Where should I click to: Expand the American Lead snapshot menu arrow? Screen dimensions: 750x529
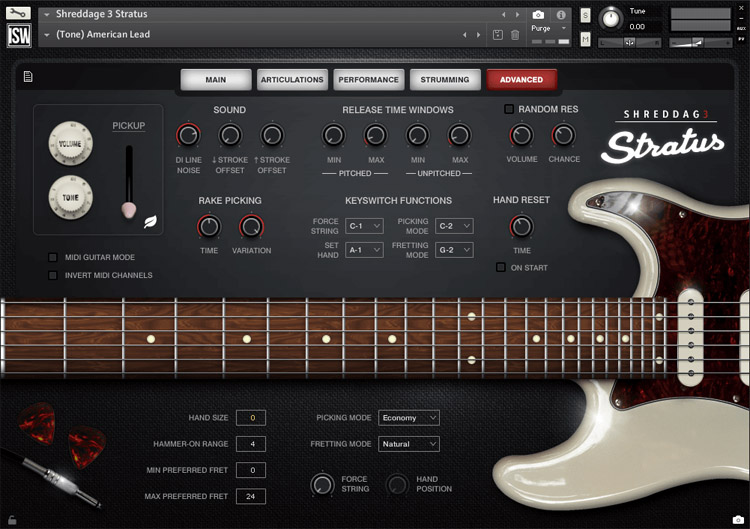pos(47,34)
